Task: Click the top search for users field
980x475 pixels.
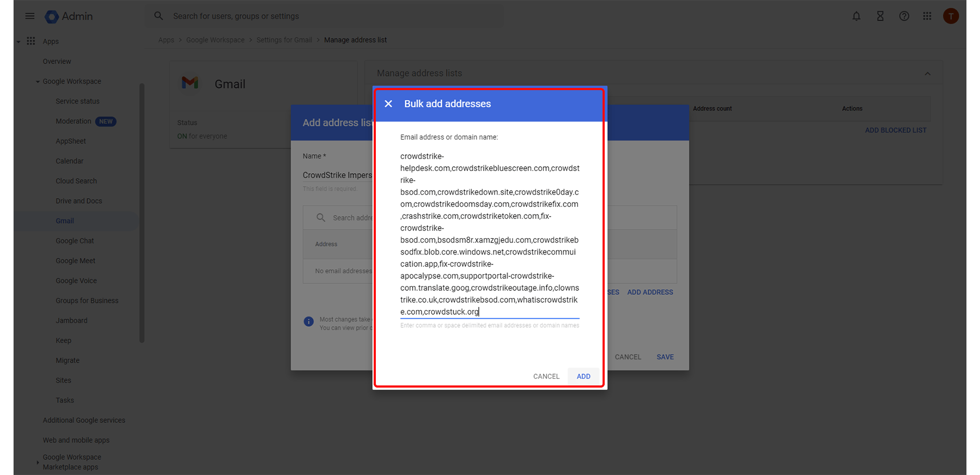Action: click(325, 16)
